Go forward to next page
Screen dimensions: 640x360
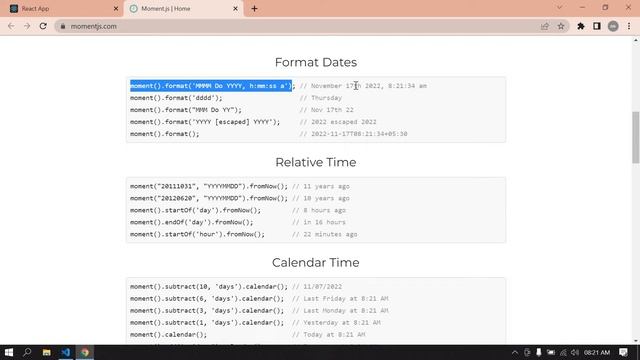tap(27, 26)
